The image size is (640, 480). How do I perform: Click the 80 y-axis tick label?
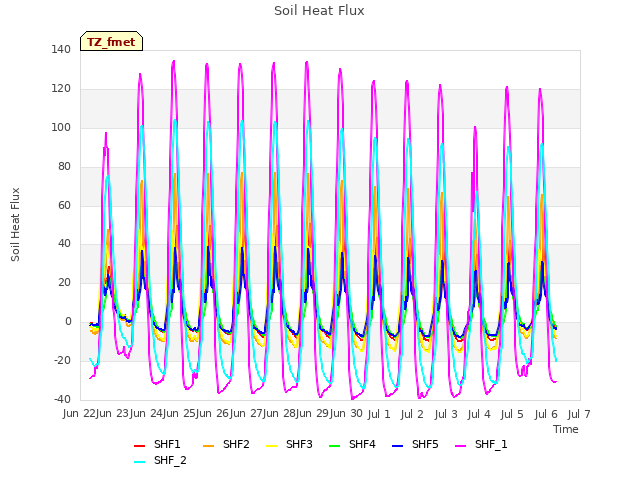(x=64, y=167)
